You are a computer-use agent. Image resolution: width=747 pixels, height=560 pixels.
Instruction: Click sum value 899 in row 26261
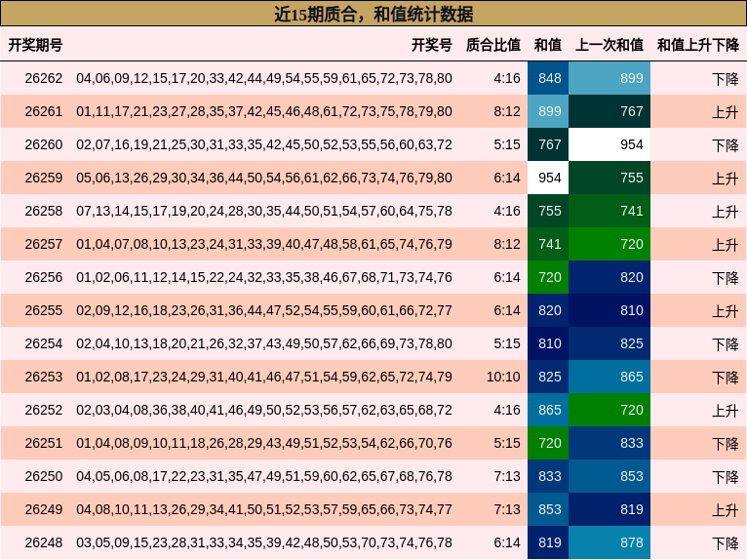coord(548,111)
